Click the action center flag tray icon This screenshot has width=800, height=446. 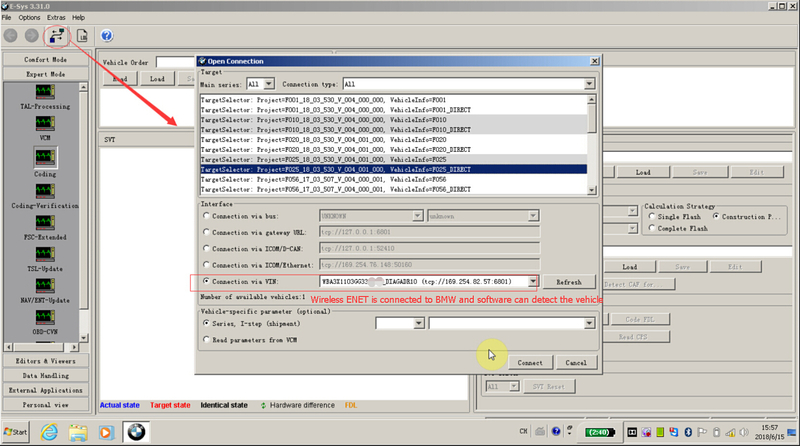coord(702,432)
